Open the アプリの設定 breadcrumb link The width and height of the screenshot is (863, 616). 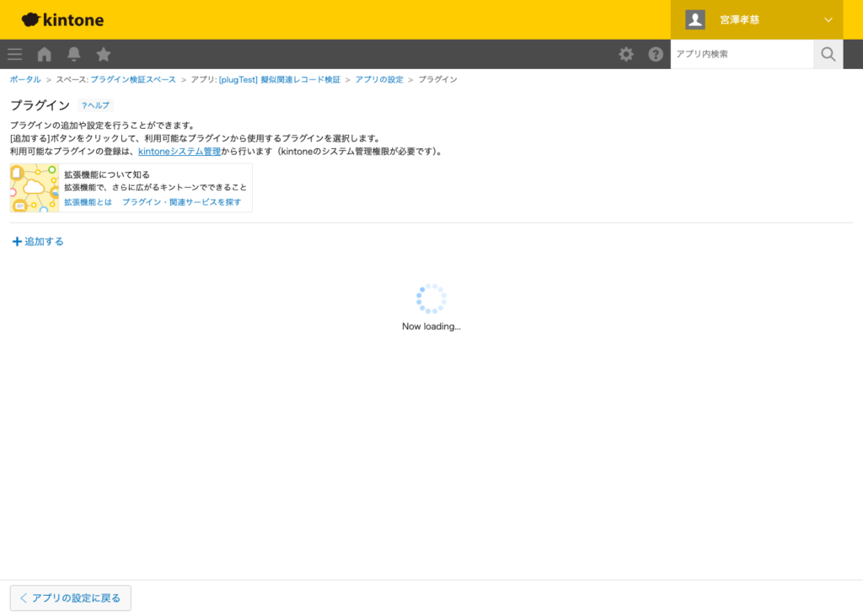click(x=380, y=78)
